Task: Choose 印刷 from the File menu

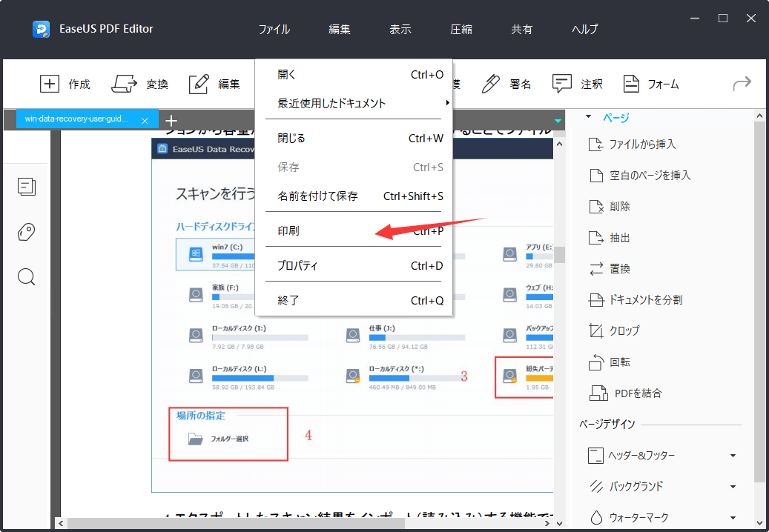Action: (289, 231)
